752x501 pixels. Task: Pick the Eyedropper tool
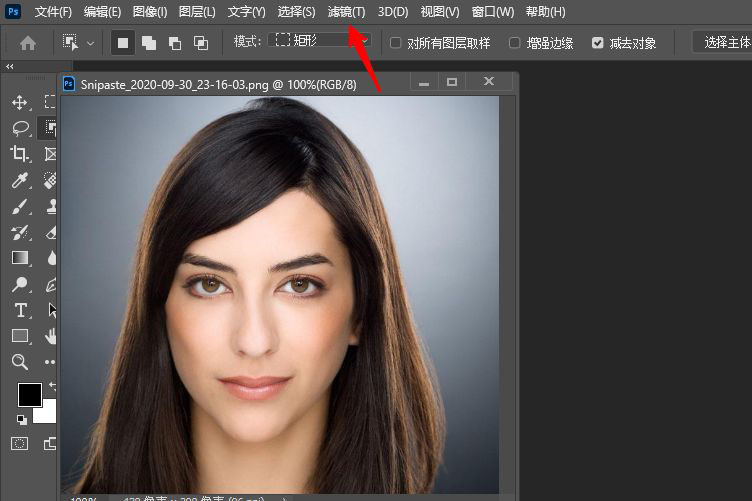point(20,180)
